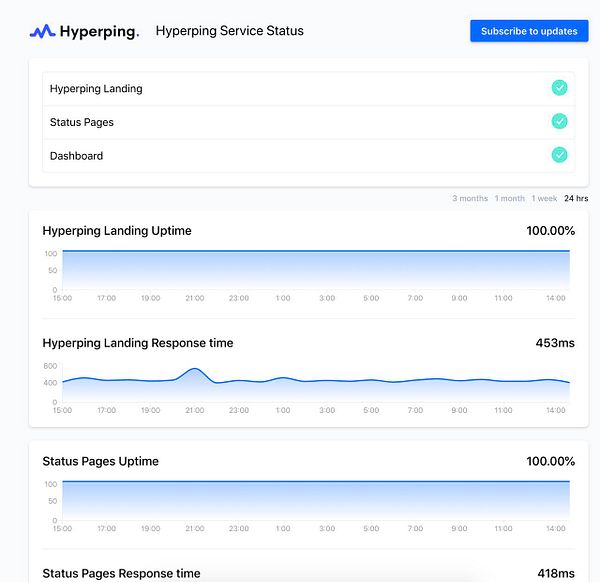
Task: Click the Dashboard green check icon
Action: click(559, 155)
